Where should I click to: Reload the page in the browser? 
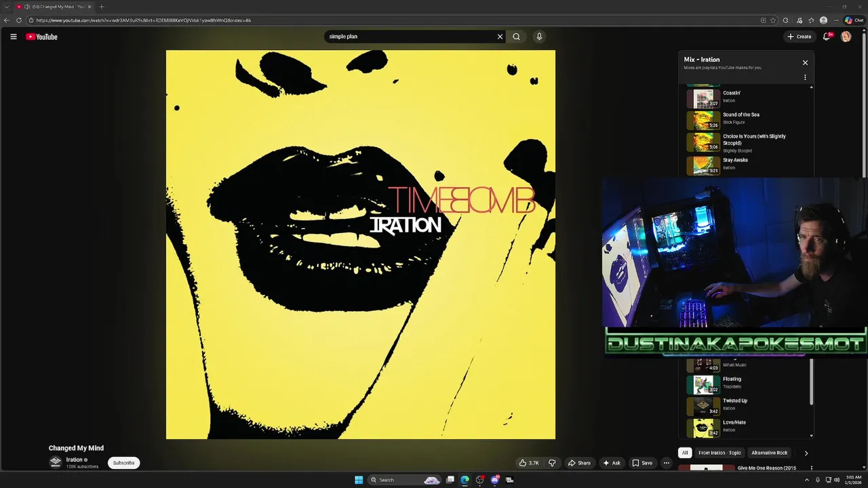click(x=19, y=20)
